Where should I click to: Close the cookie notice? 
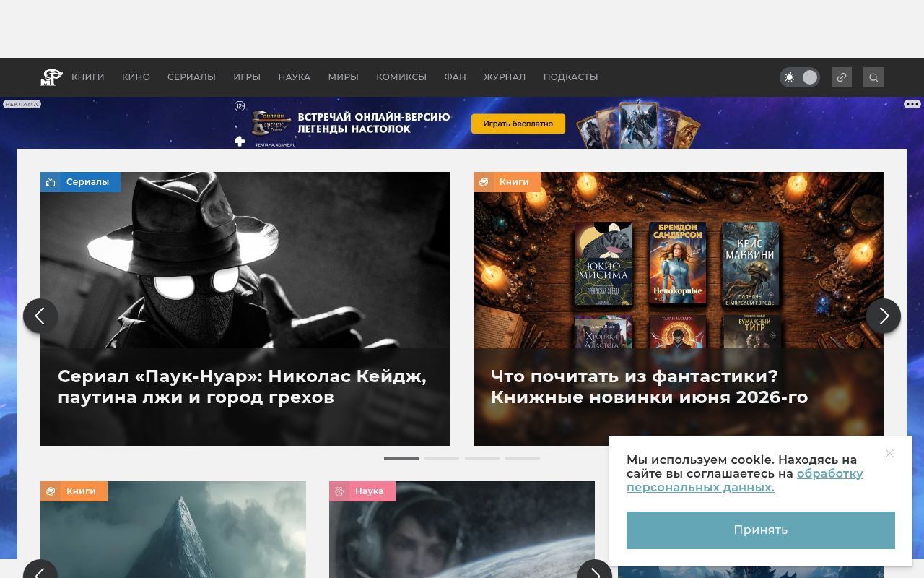(x=889, y=454)
